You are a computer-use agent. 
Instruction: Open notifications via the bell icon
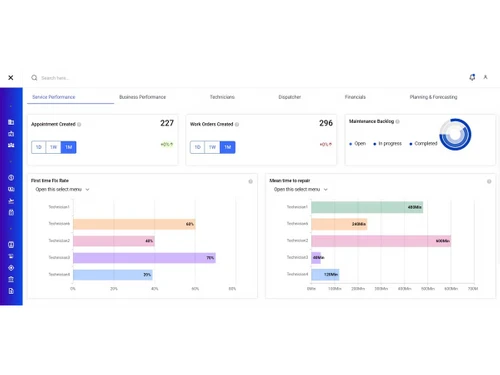coord(472,77)
